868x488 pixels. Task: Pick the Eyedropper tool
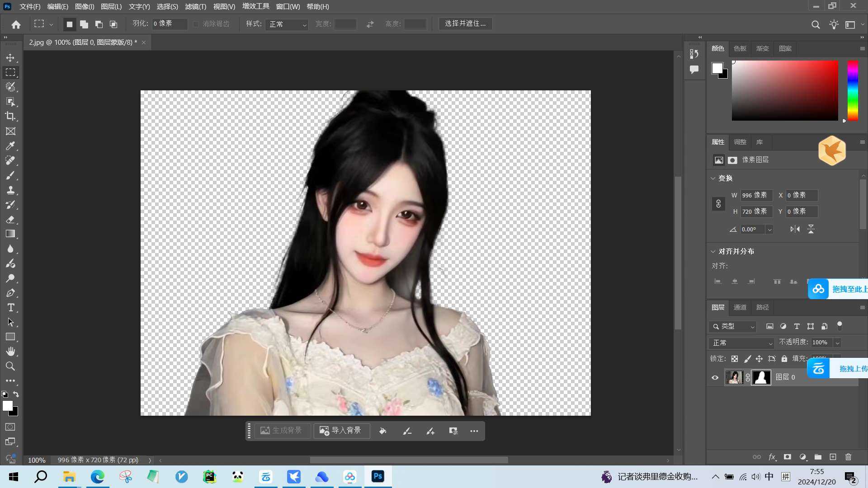[x=10, y=145]
